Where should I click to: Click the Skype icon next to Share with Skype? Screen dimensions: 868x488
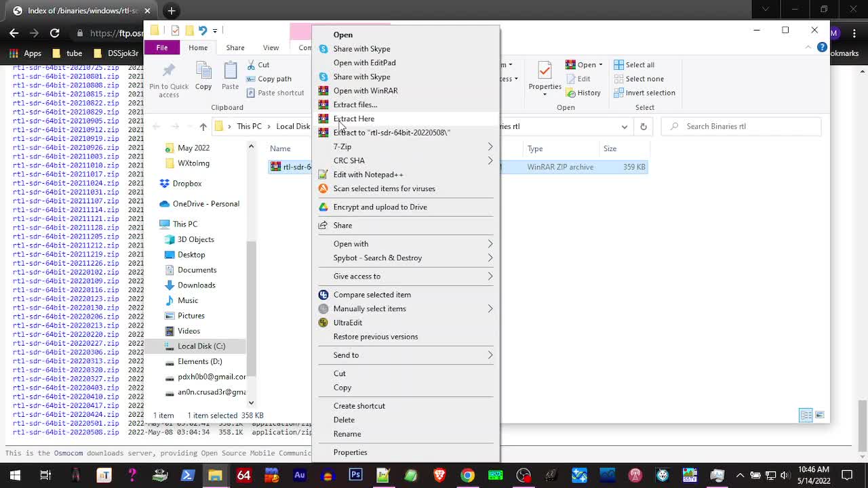pyautogui.click(x=323, y=49)
